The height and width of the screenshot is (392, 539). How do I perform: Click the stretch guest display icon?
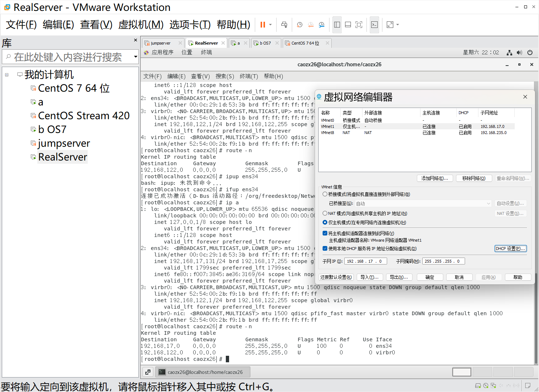pos(390,25)
